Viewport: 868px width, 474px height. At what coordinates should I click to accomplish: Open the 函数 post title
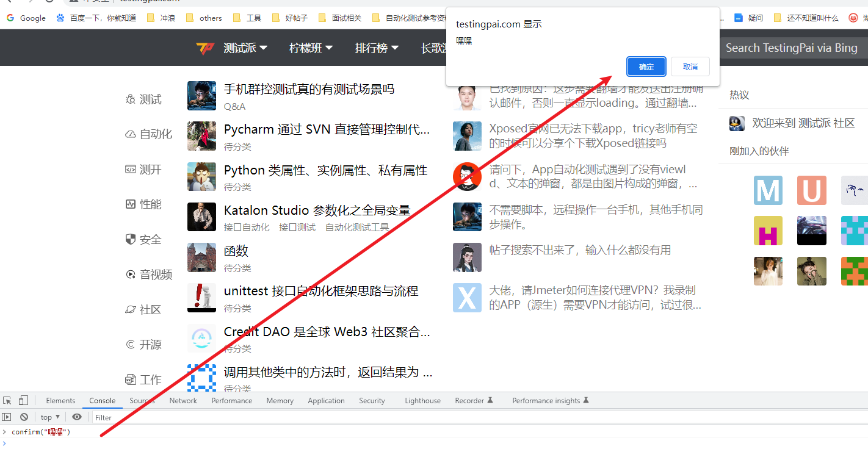click(x=236, y=251)
